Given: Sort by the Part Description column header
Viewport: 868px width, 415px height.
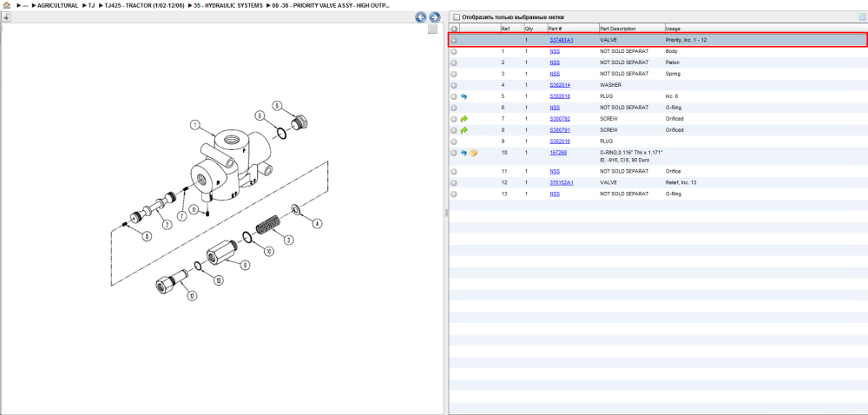Looking at the screenshot, I should [618, 29].
